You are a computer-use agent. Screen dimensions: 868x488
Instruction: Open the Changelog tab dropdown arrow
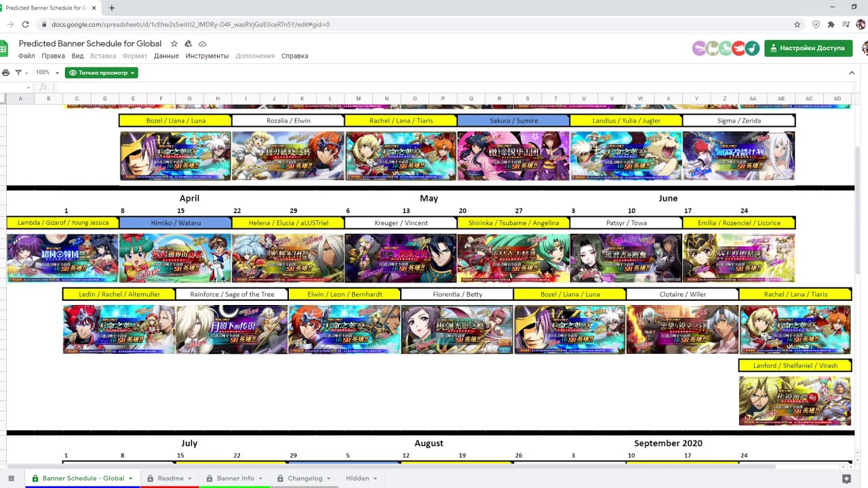(x=329, y=479)
